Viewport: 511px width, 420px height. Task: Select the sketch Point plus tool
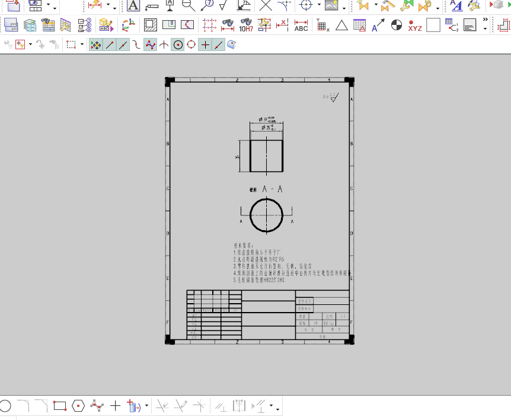115,406
